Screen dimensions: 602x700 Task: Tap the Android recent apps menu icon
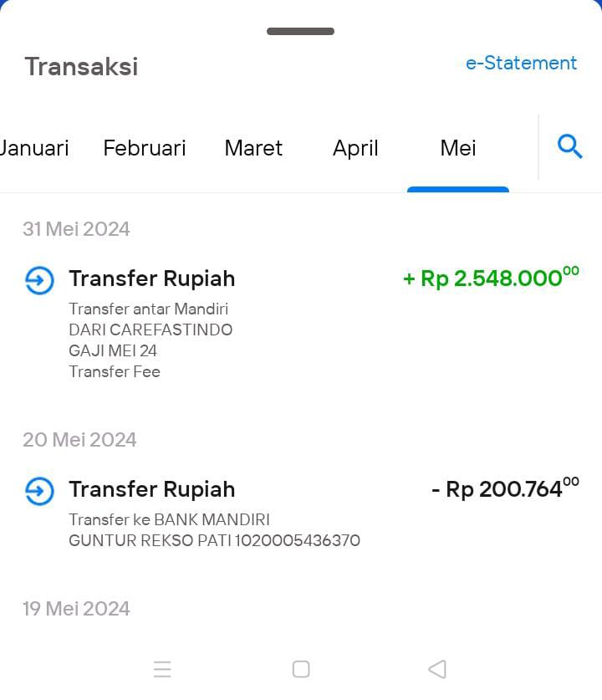pyautogui.click(x=162, y=669)
